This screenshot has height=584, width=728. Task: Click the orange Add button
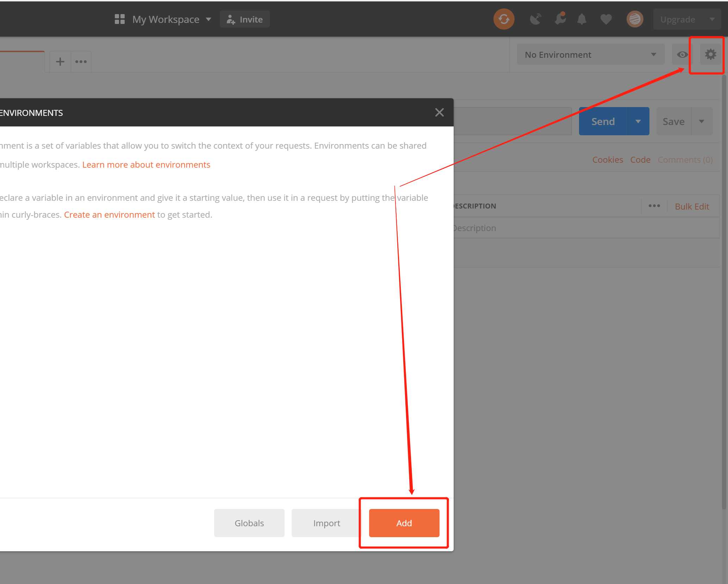pos(404,523)
